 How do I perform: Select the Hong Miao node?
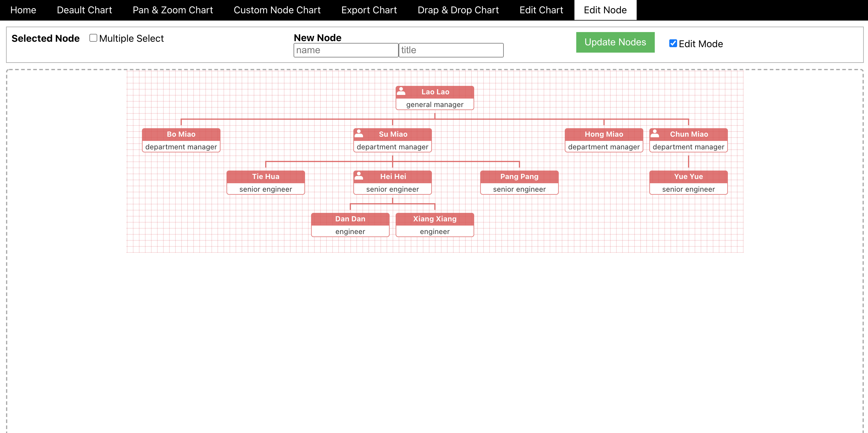603,140
